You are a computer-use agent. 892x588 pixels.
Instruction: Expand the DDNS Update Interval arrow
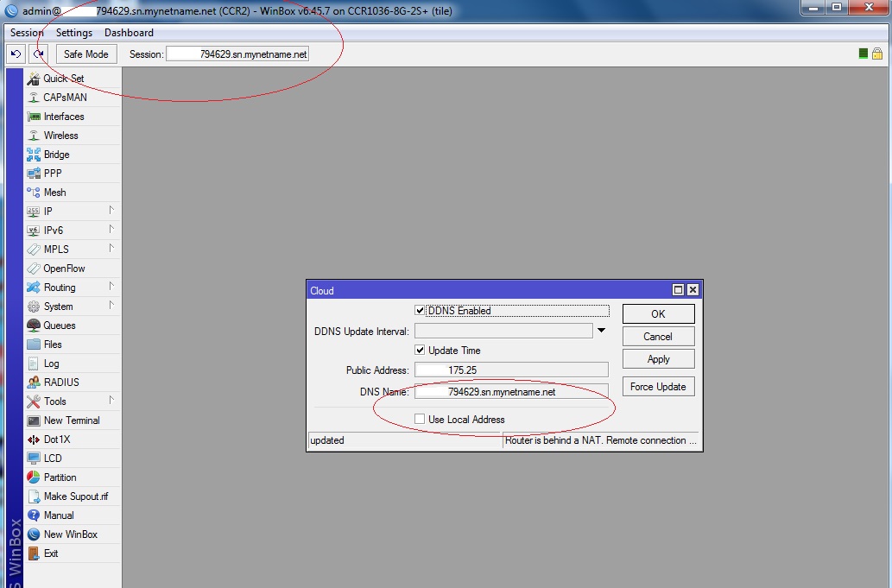point(601,331)
